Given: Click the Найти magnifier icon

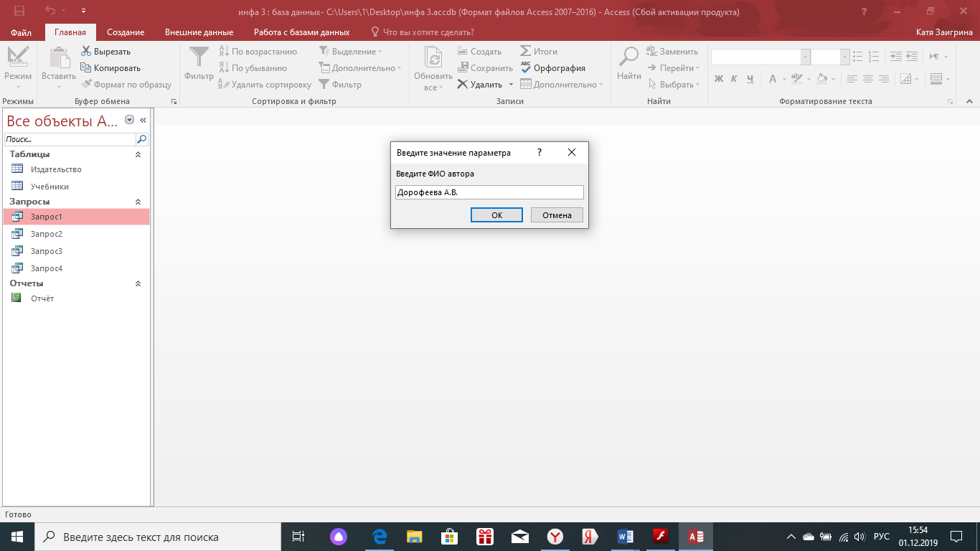Looking at the screenshot, I should (629, 57).
